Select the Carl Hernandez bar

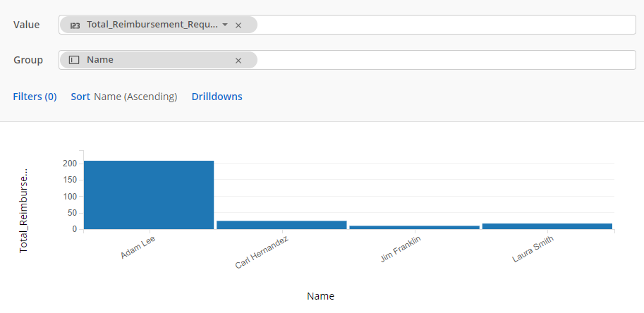click(281, 225)
